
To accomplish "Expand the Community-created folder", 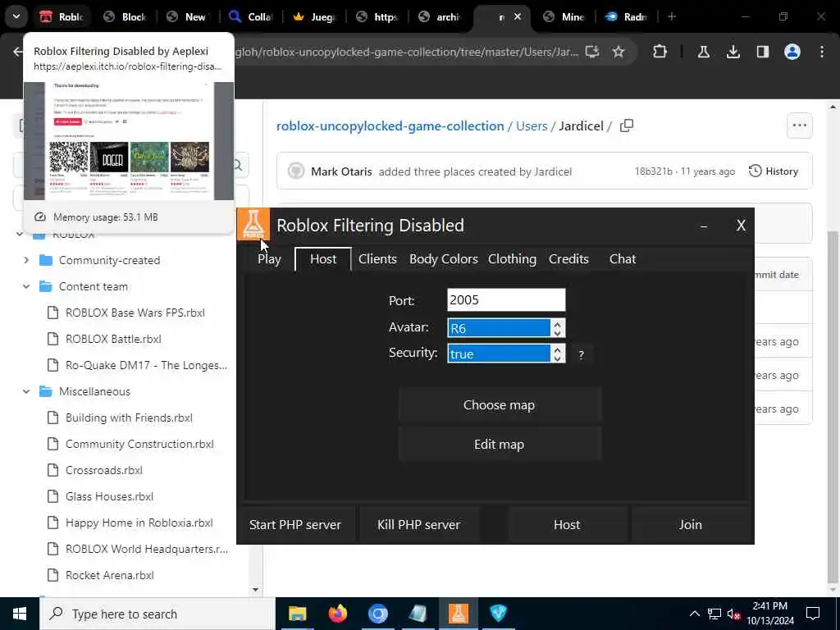I will [26, 260].
